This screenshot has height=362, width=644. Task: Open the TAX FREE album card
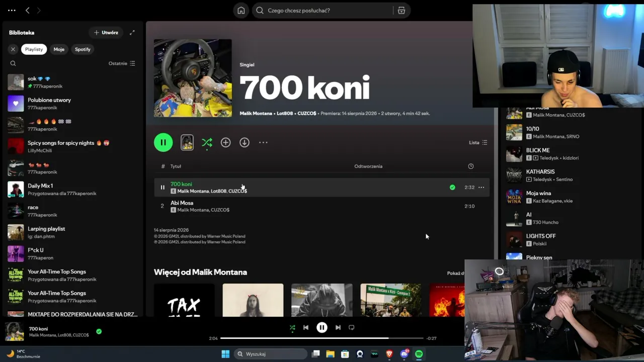(184, 301)
